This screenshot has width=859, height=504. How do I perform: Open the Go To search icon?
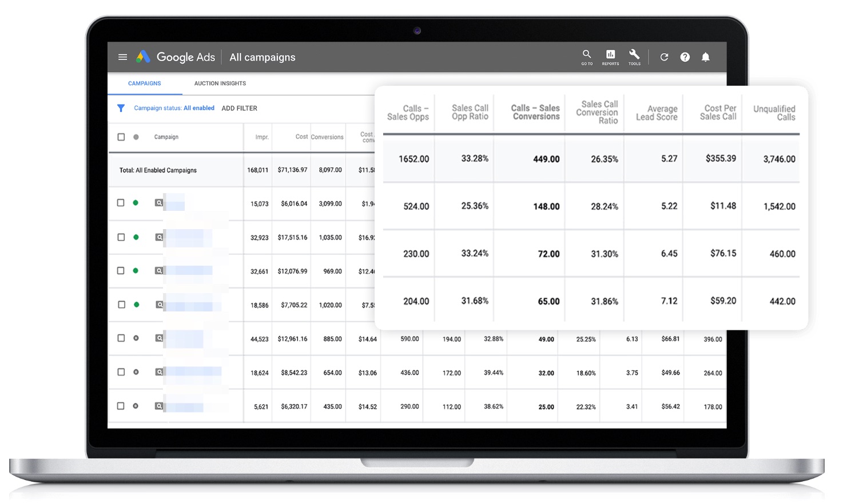click(x=587, y=57)
